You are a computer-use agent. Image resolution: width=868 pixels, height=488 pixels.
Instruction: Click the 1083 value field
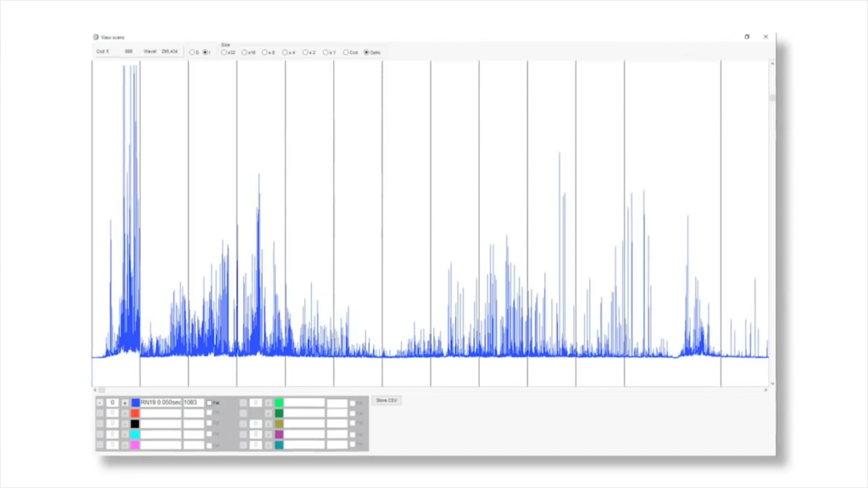tap(193, 402)
